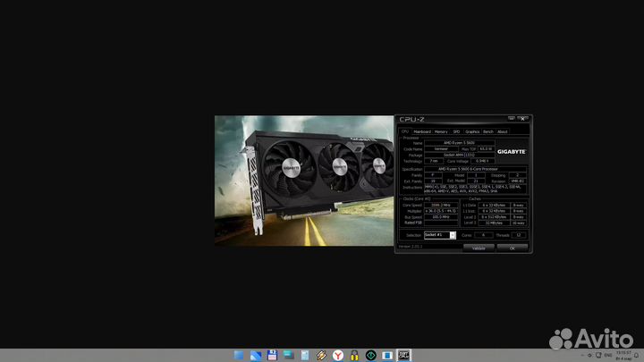Click the GIGABYTE logo in CPU-Z
Viewport: 644px width, 362px height.
click(x=512, y=152)
